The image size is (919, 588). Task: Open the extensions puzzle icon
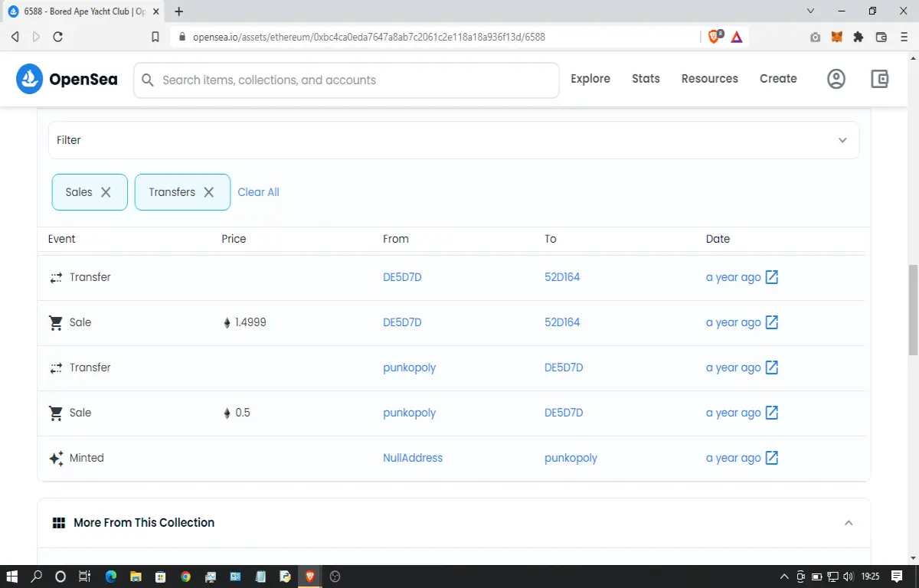click(x=858, y=37)
